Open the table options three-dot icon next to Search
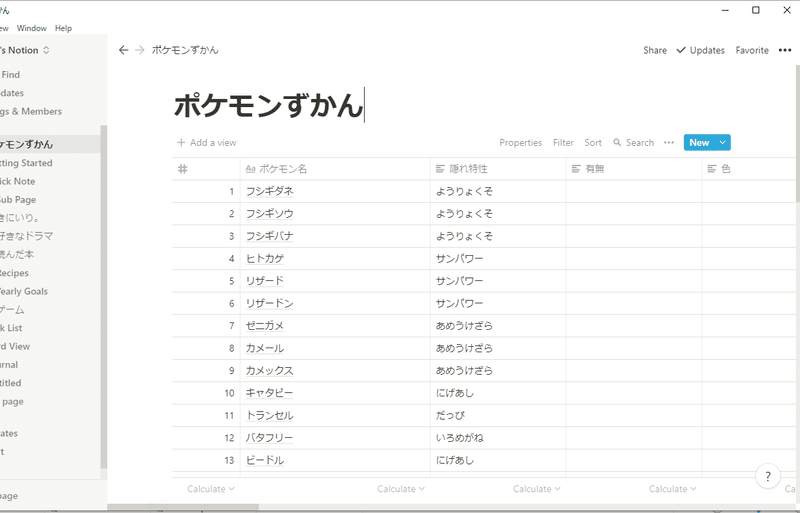 (668, 142)
